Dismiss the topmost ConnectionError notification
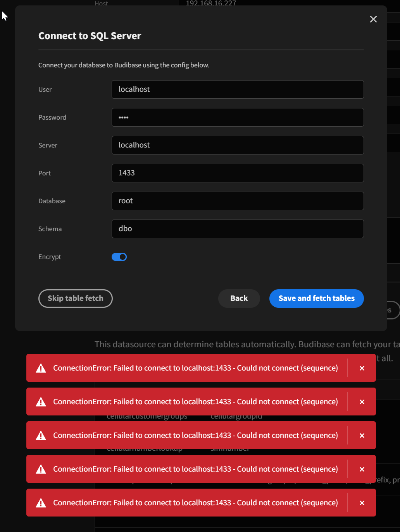Screen dimensions: 400x532 point(362,368)
